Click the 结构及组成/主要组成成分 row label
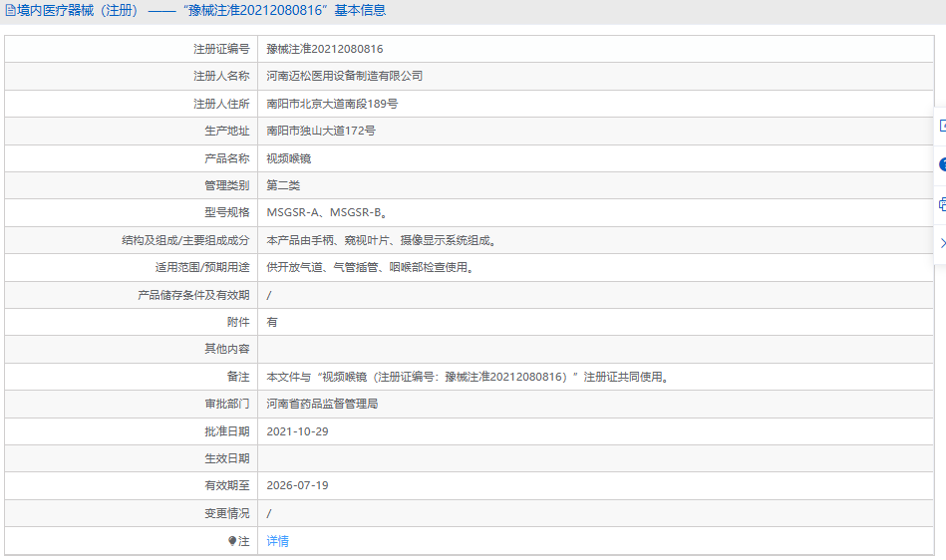This screenshot has width=946, height=560. pos(185,240)
